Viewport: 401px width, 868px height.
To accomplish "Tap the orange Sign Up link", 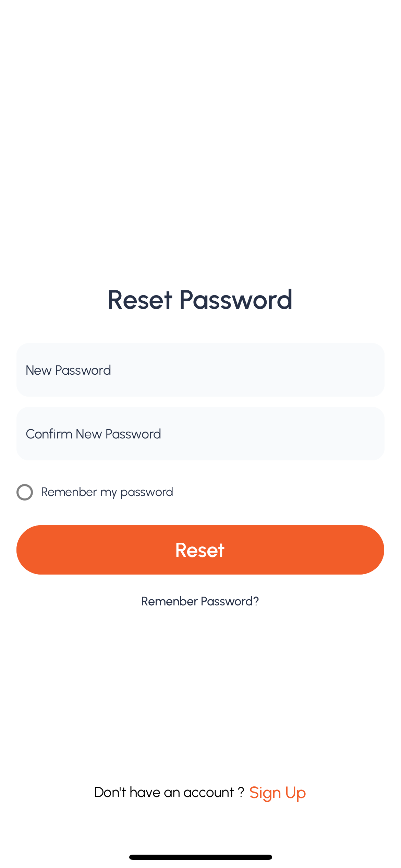I will pos(277,793).
